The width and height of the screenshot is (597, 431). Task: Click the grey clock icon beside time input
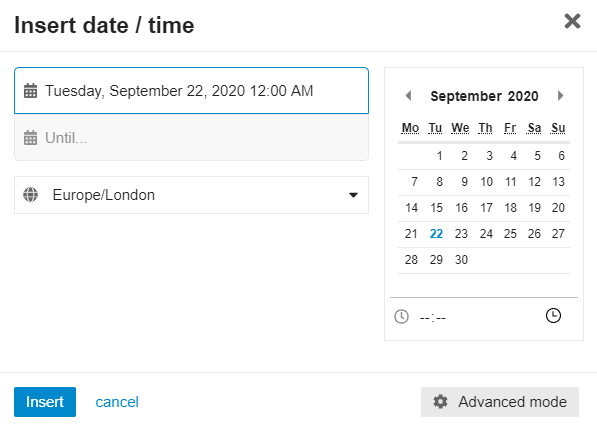tap(401, 316)
